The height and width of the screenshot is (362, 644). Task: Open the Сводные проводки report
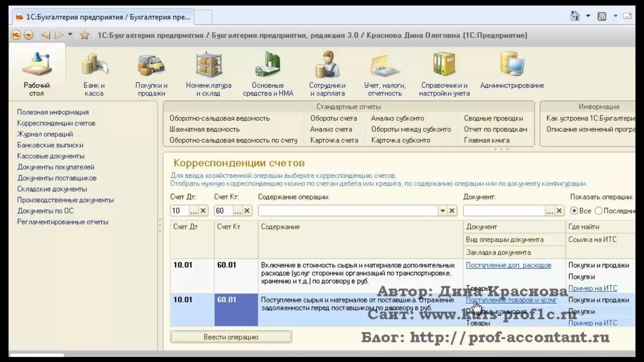[494, 118]
